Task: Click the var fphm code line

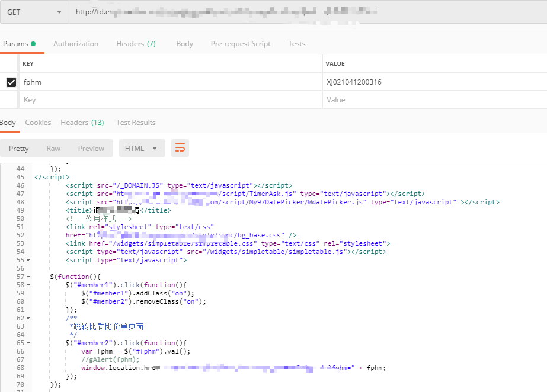Action: (x=136, y=352)
